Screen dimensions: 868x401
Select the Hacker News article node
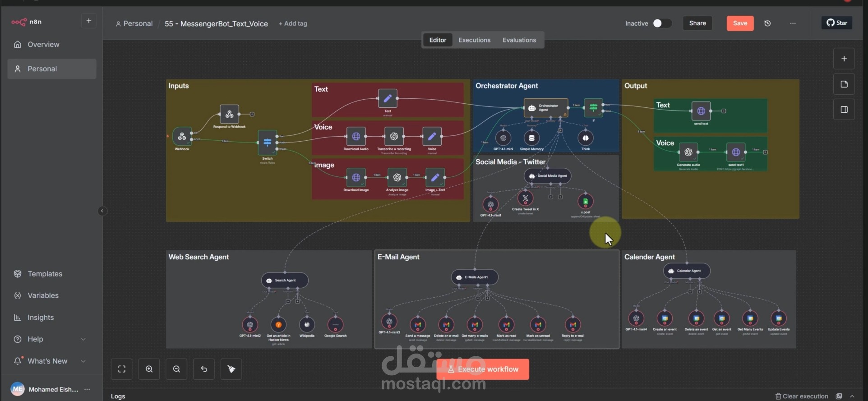point(278,324)
